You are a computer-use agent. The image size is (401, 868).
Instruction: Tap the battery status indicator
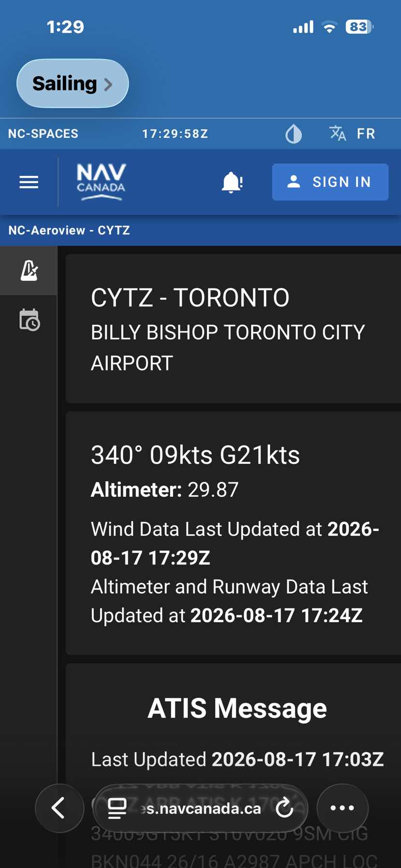tap(359, 27)
